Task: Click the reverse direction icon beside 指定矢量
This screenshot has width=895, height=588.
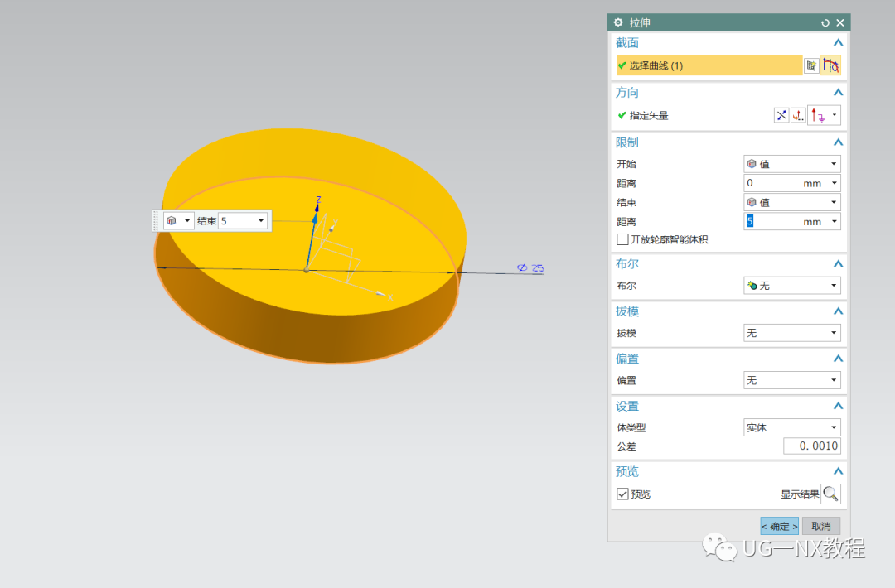Action: (781, 115)
